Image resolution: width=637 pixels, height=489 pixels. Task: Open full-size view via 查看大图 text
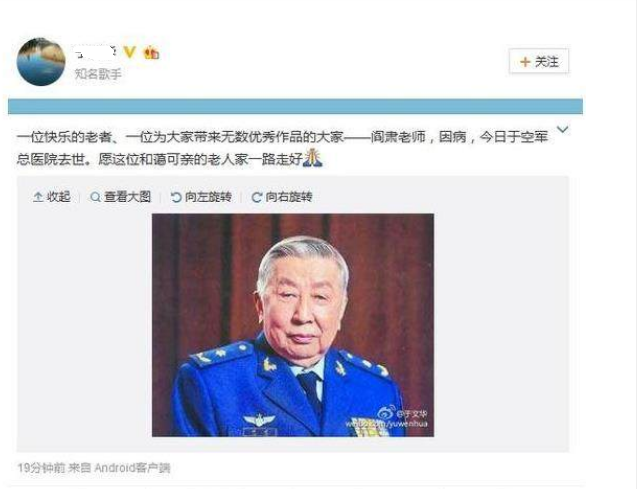[x=128, y=197]
